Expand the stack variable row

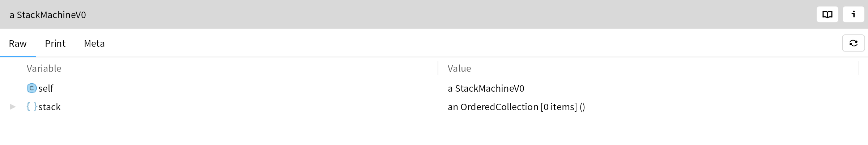point(13,107)
